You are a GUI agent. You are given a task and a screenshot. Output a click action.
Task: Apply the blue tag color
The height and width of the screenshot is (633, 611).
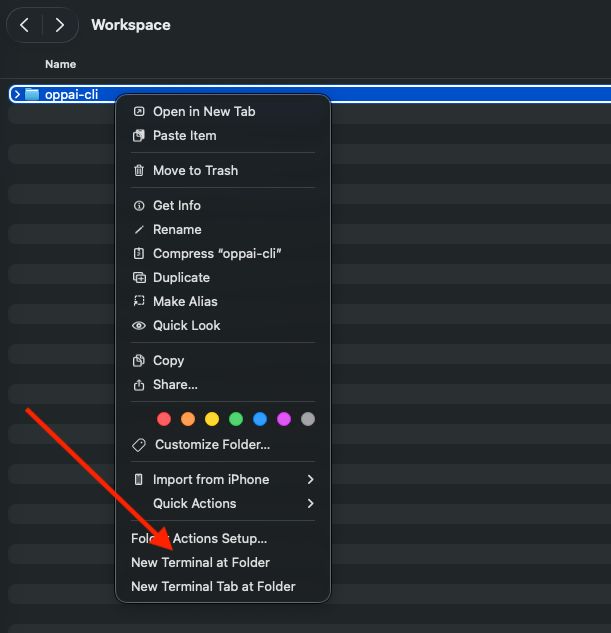tap(260, 419)
